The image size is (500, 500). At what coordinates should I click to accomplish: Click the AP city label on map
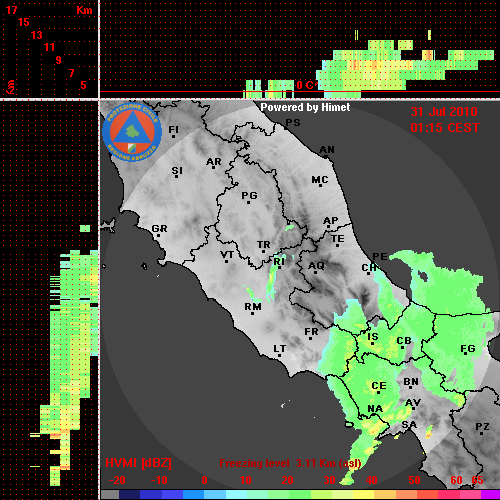(331, 221)
